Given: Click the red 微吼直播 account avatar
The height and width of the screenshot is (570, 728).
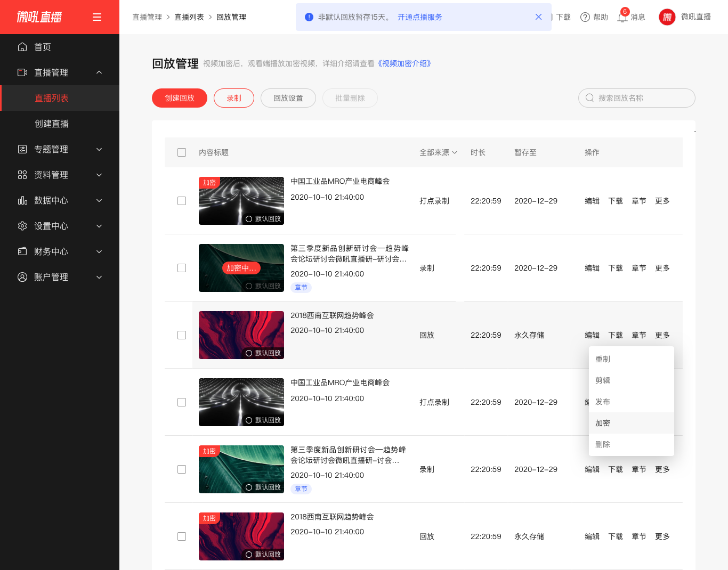Looking at the screenshot, I should tap(667, 17).
